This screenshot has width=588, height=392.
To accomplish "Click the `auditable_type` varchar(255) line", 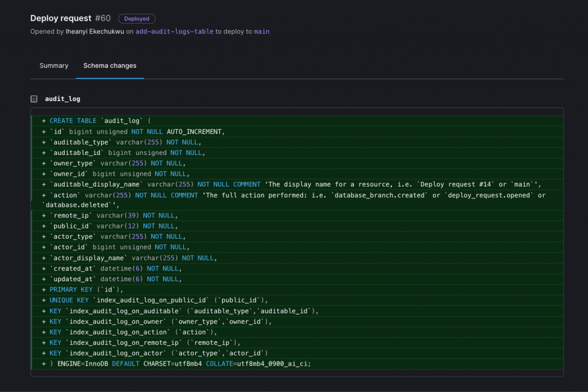I will pyautogui.click(x=297, y=142).
